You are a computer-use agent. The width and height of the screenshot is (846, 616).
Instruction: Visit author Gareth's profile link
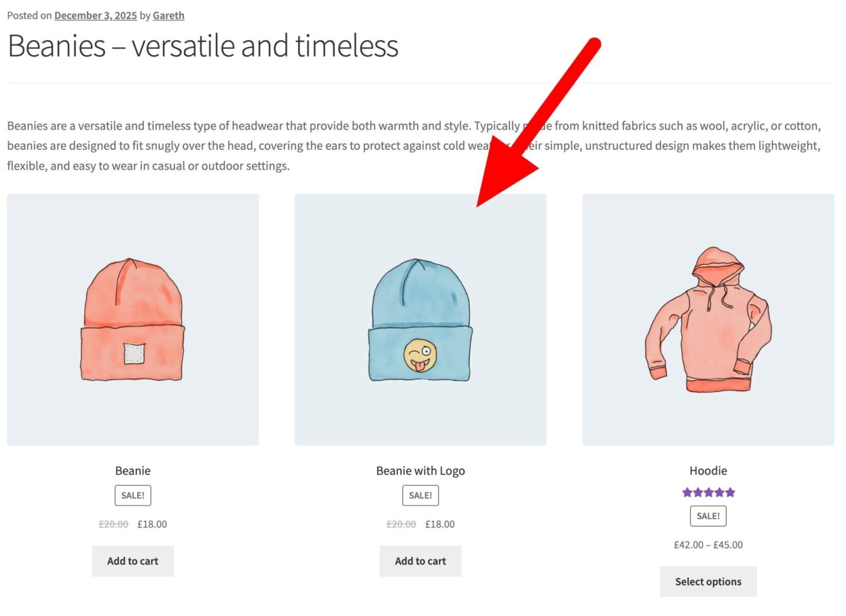coord(168,15)
